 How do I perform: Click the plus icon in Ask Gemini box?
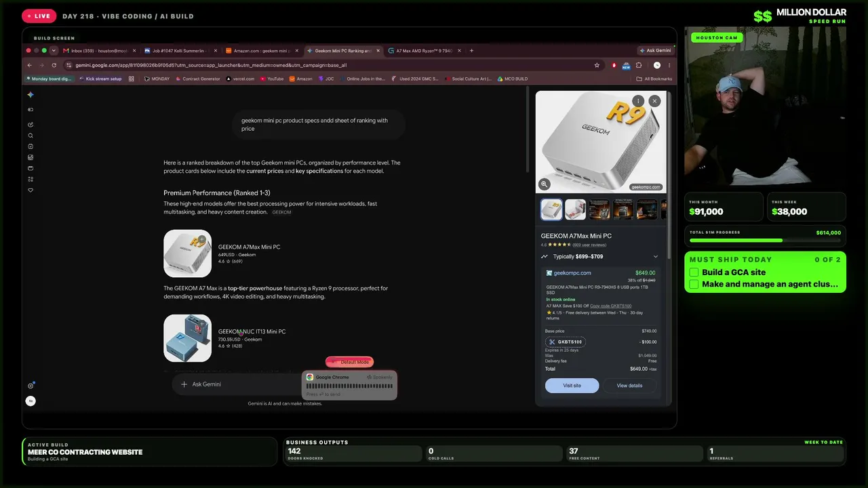tap(184, 384)
